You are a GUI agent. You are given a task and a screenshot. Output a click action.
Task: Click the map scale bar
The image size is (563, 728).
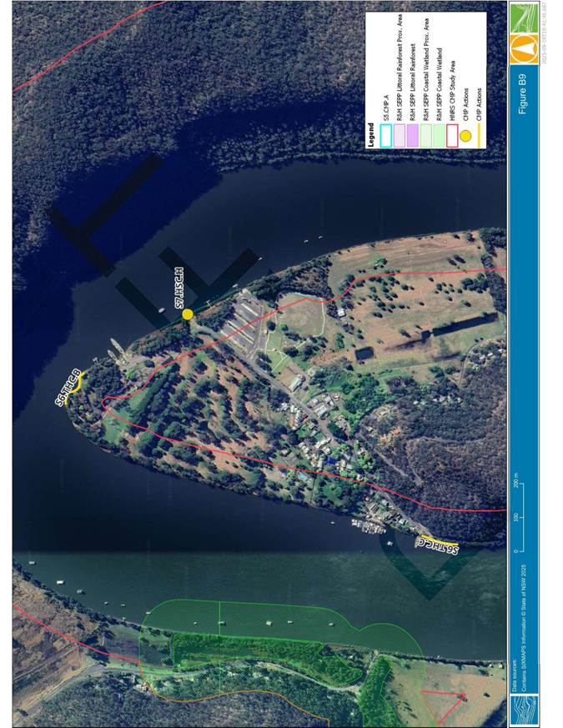516,519
